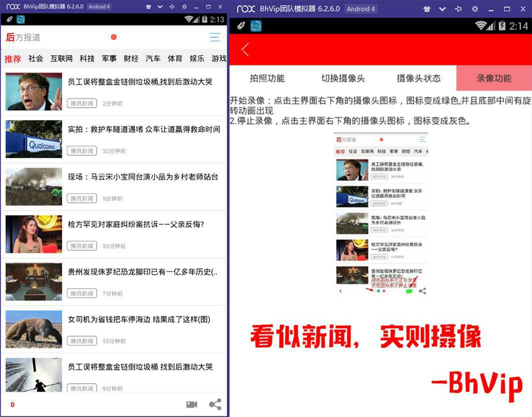
Task: Tap the Komodo dragon thumbnail
Action: coord(34,329)
